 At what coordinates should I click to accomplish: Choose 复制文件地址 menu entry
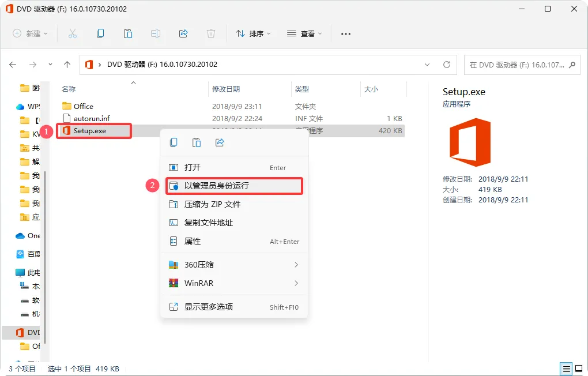pyautogui.click(x=235, y=223)
